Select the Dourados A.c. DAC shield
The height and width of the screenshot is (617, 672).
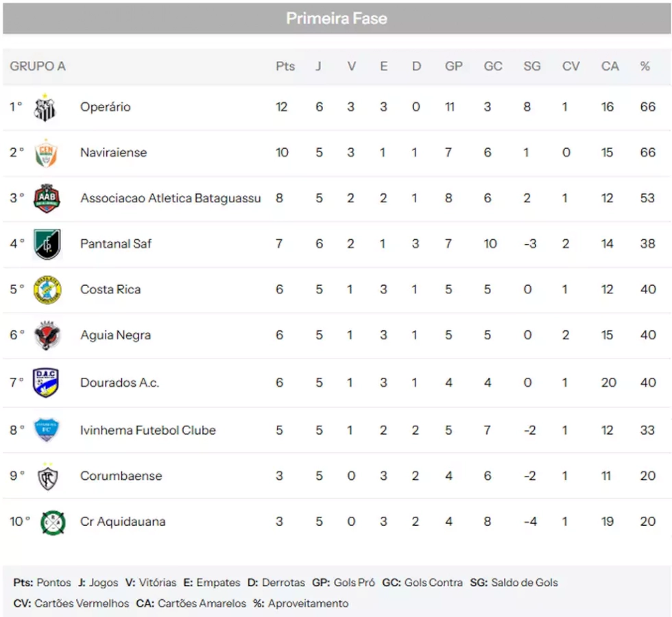click(x=46, y=383)
